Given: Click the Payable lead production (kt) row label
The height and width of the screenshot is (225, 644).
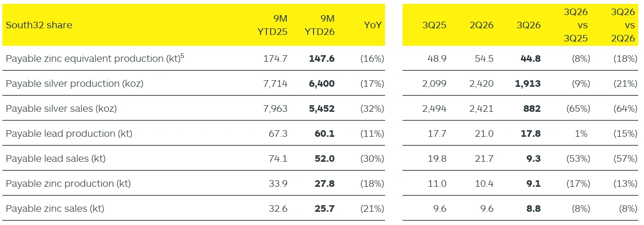Looking at the screenshot, I should coord(69,133).
